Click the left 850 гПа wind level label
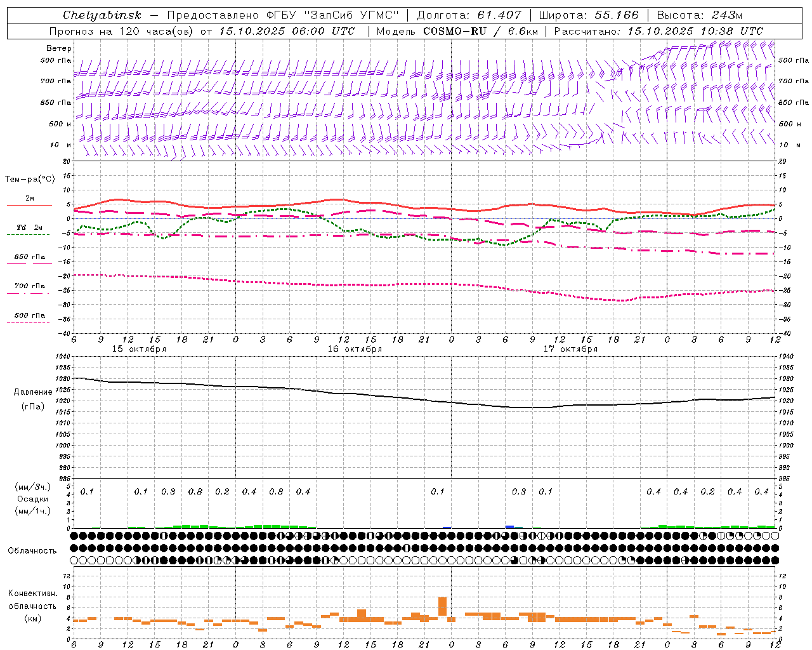 (56, 102)
